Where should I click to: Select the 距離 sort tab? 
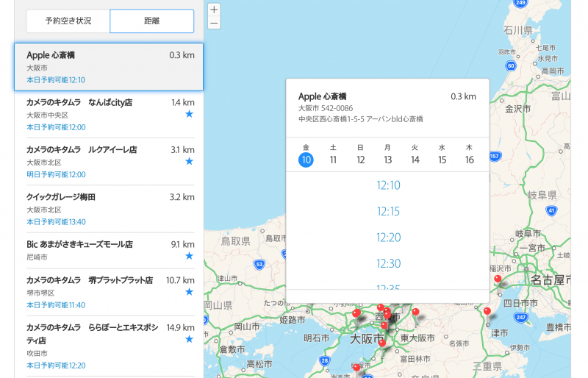pos(152,21)
